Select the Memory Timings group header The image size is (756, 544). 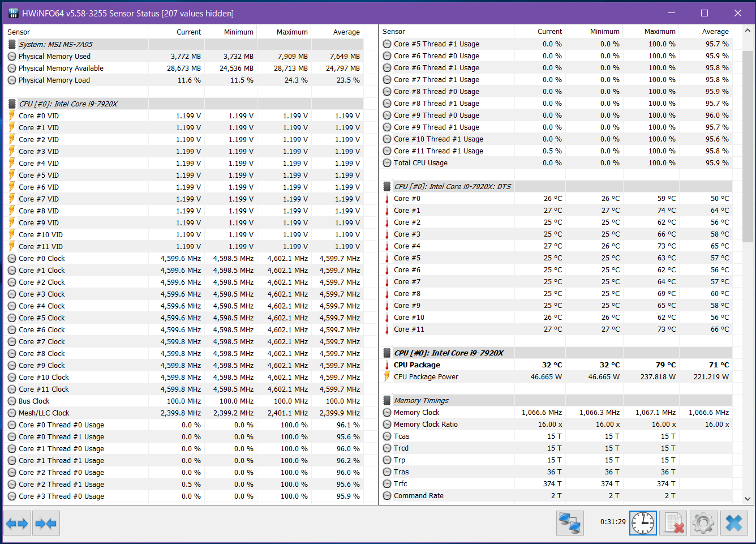pos(421,400)
